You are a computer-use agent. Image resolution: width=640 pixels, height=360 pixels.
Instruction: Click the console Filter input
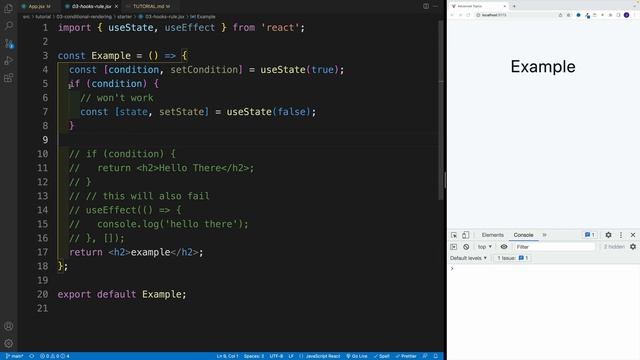click(x=554, y=247)
